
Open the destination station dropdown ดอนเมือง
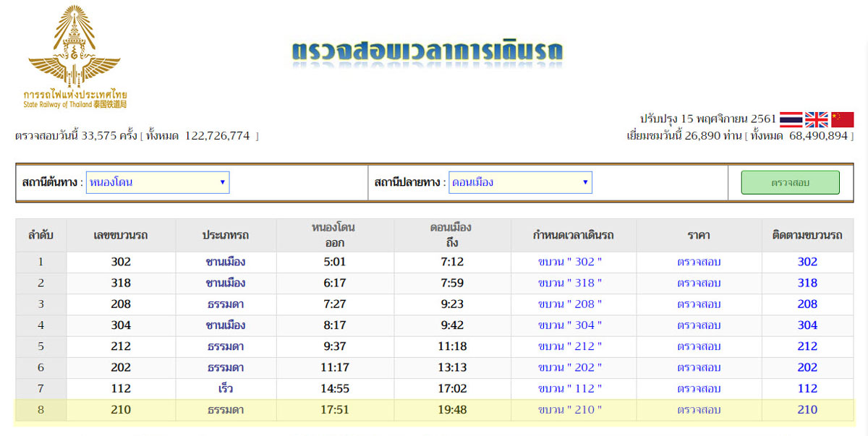pos(520,182)
